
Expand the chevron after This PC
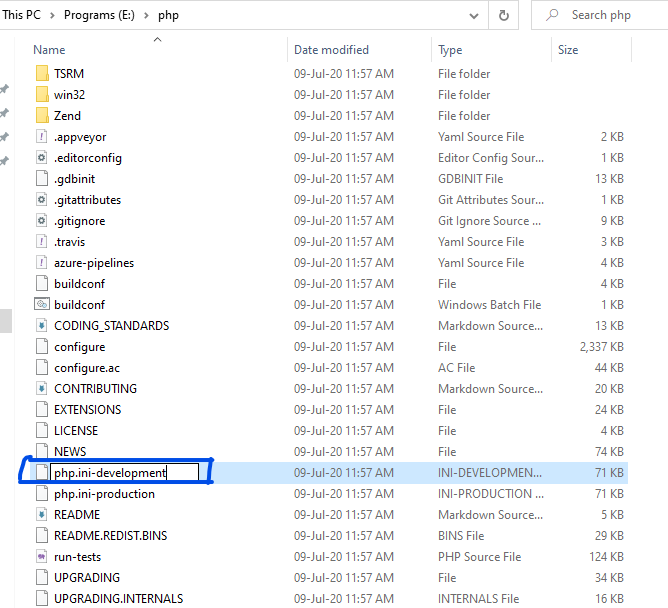pos(52,15)
